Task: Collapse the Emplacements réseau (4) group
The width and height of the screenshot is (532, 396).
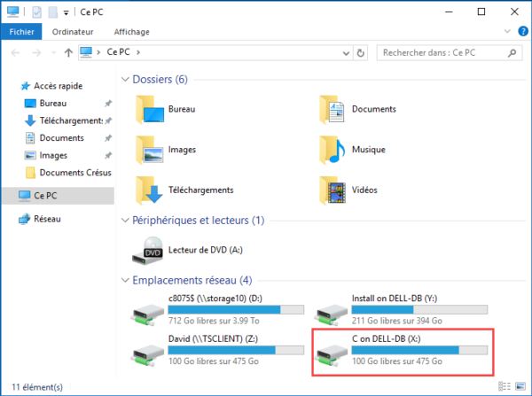Action: pos(125,280)
